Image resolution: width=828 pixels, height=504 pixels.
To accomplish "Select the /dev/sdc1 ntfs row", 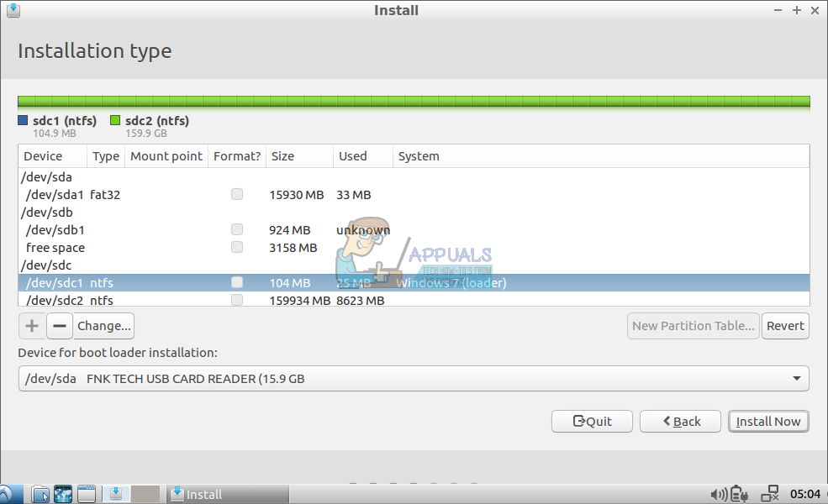I will [x=414, y=283].
